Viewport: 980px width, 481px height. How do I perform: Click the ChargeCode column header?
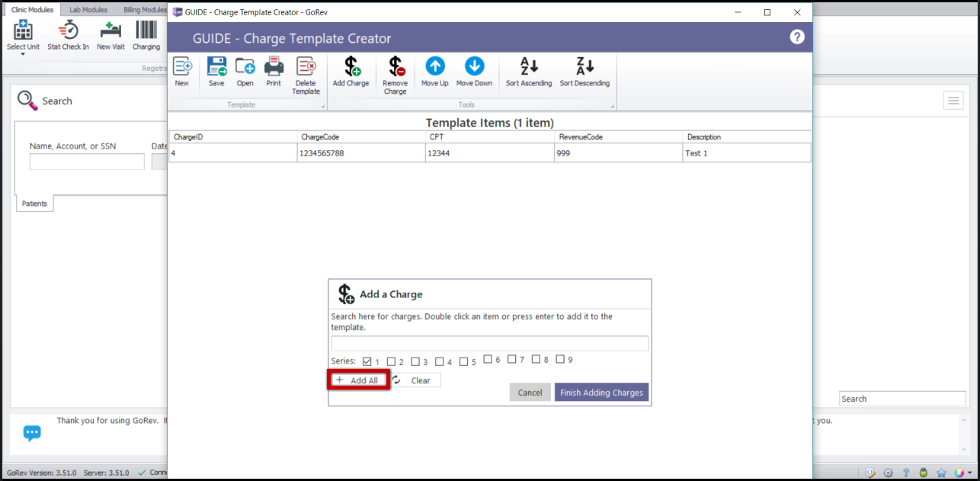[362, 137]
